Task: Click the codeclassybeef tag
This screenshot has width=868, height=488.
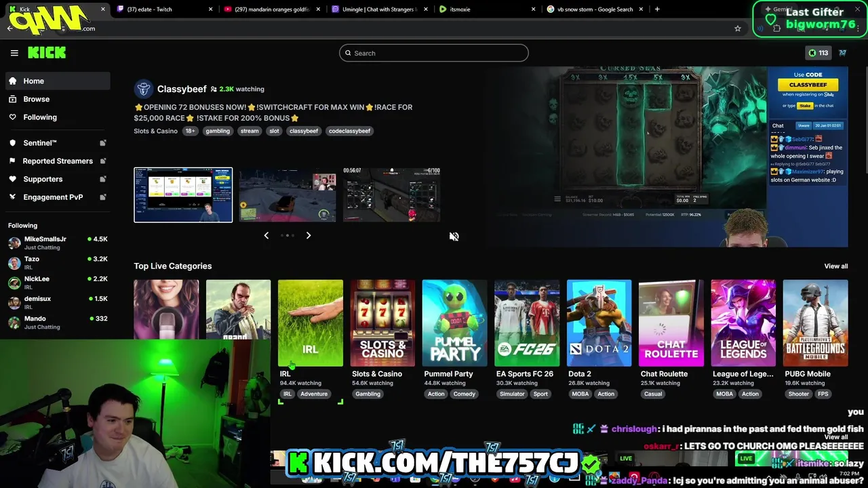Action: tap(349, 131)
